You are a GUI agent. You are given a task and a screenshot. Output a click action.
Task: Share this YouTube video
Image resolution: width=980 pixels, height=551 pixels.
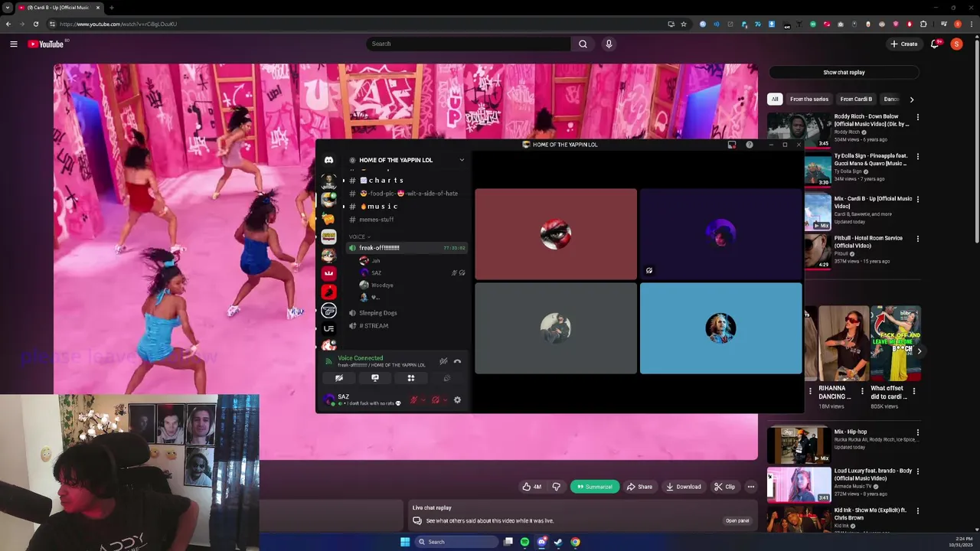click(640, 487)
